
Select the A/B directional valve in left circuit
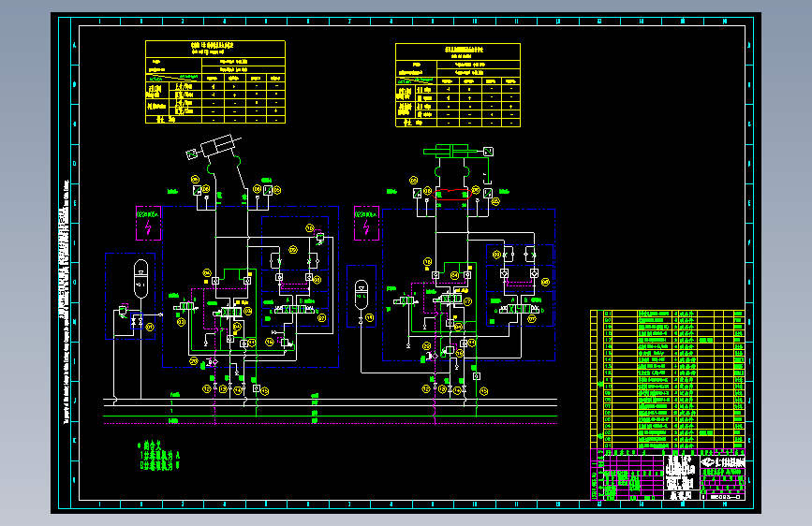[x=295, y=309]
